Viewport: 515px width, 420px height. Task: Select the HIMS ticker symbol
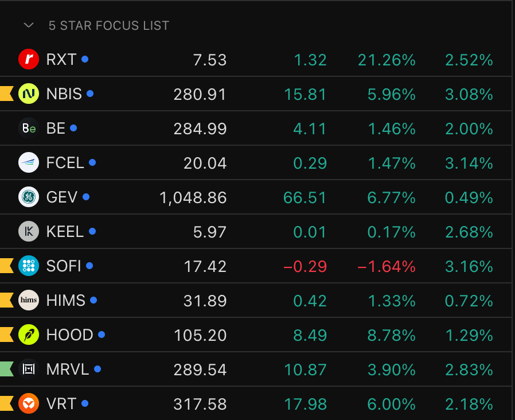[x=66, y=301]
